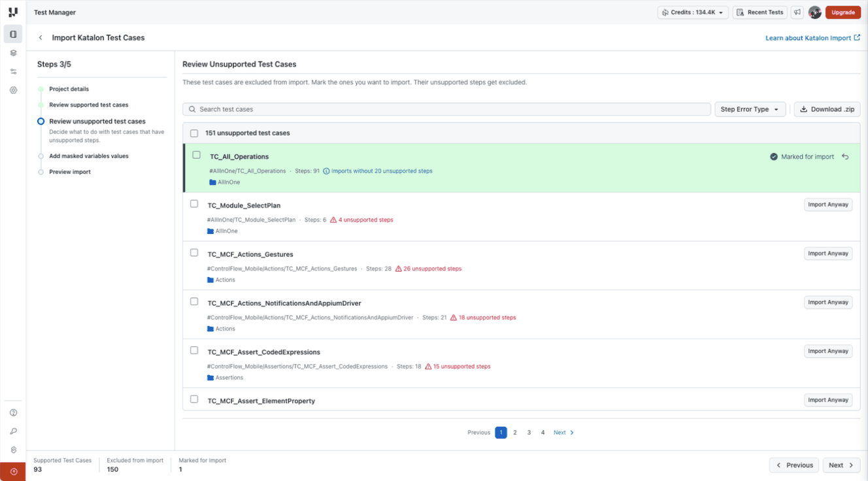Click the app logo in top-left corner
Image resolution: width=868 pixels, height=481 pixels.
point(13,12)
